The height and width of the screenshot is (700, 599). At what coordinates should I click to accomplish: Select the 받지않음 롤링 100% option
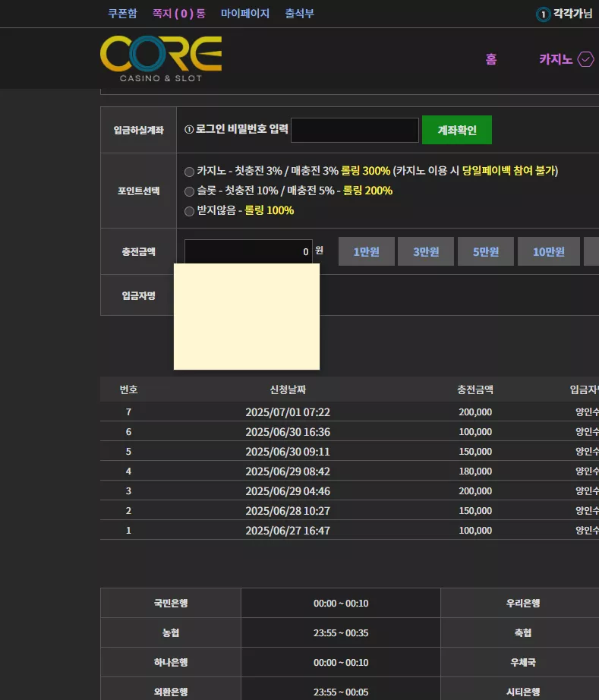point(189,211)
